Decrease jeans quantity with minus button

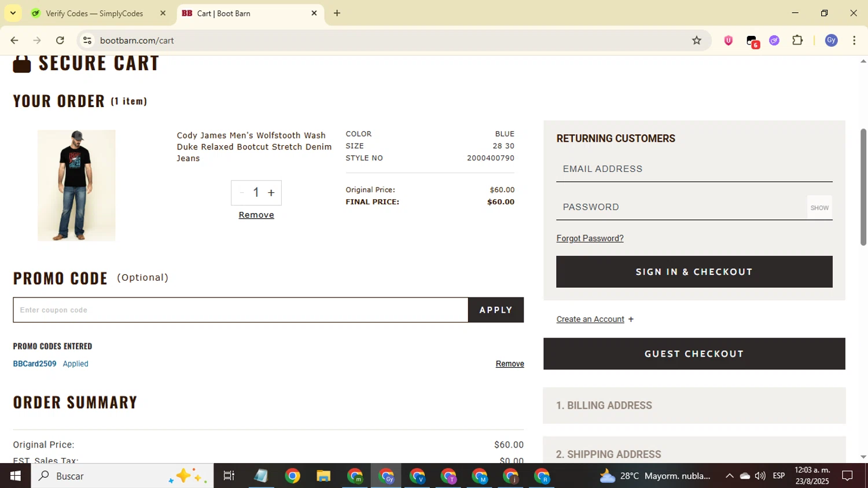click(242, 193)
